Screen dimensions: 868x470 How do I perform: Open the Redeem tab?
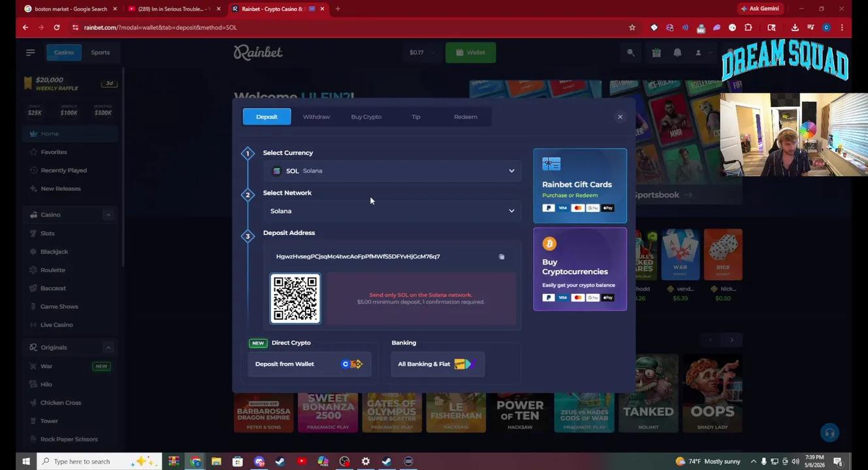(x=465, y=117)
